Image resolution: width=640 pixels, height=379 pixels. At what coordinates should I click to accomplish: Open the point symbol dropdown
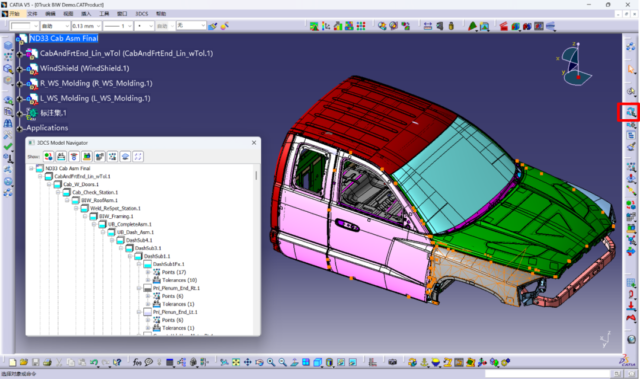click(151, 26)
